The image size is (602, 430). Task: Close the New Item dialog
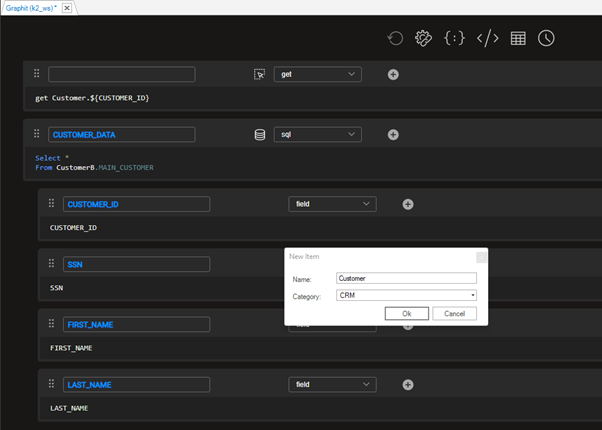pos(481,257)
